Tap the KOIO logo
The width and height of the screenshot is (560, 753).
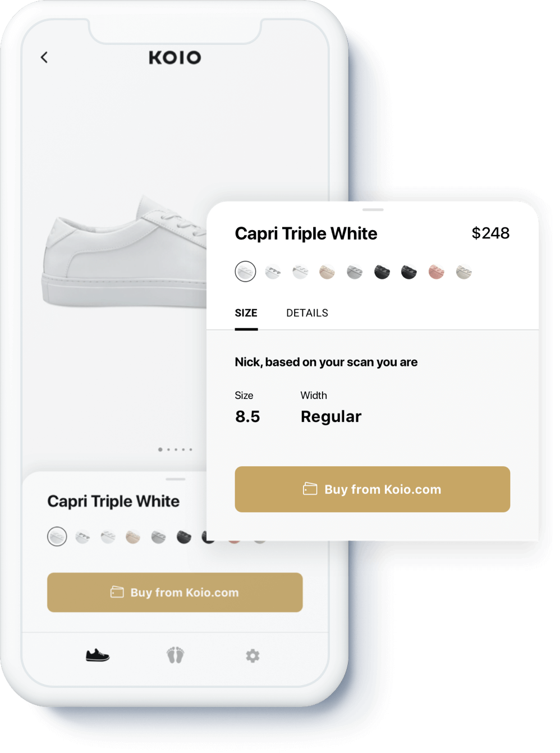click(175, 57)
